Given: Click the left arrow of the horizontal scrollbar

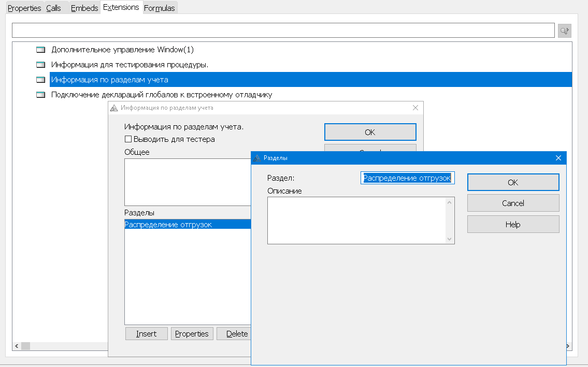Looking at the screenshot, I should [16, 346].
